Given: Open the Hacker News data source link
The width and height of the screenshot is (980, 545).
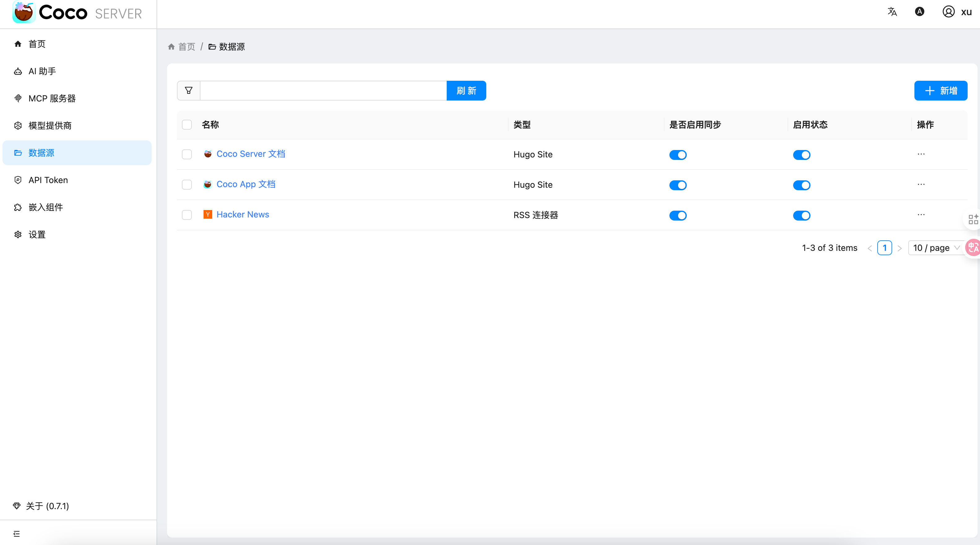Looking at the screenshot, I should [x=242, y=214].
